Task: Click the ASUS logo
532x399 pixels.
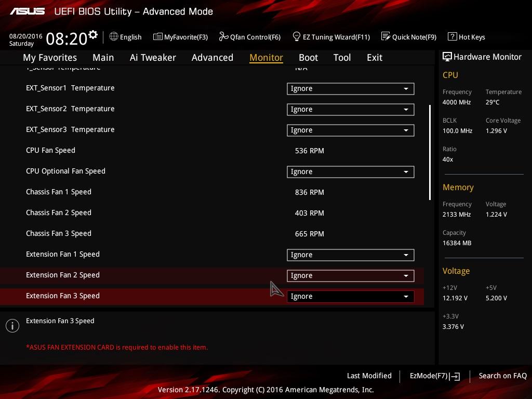Action: pyautogui.click(x=27, y=11)
